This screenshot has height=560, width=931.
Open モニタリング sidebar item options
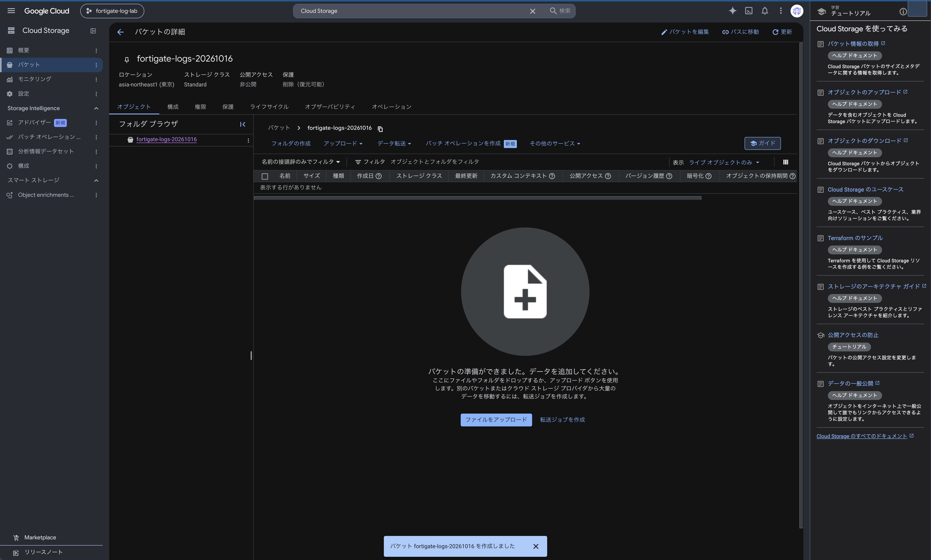[x=96, y=79]
